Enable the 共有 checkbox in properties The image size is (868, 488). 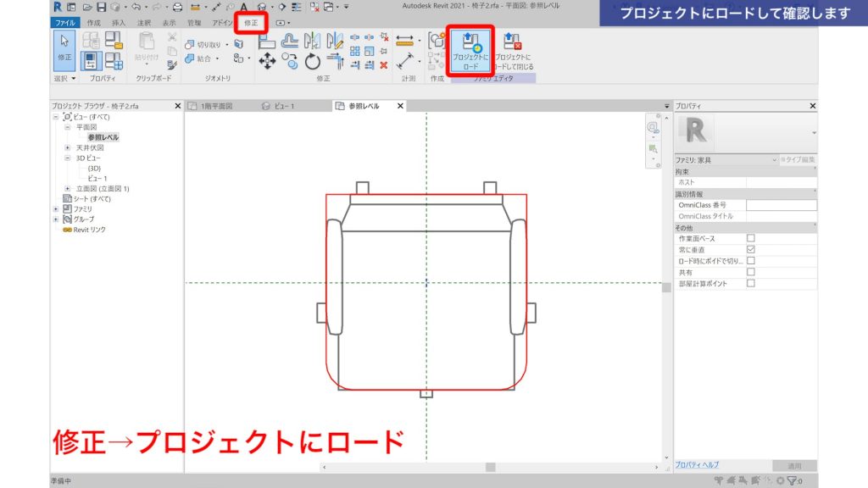(750, 270)
